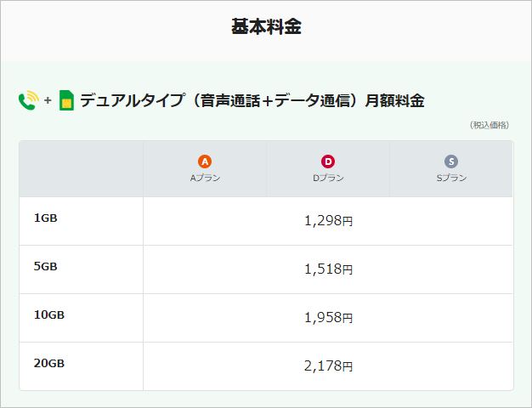The image size is (532, 408).
Task: Click the 10GB row label
Action: point(49,314)
